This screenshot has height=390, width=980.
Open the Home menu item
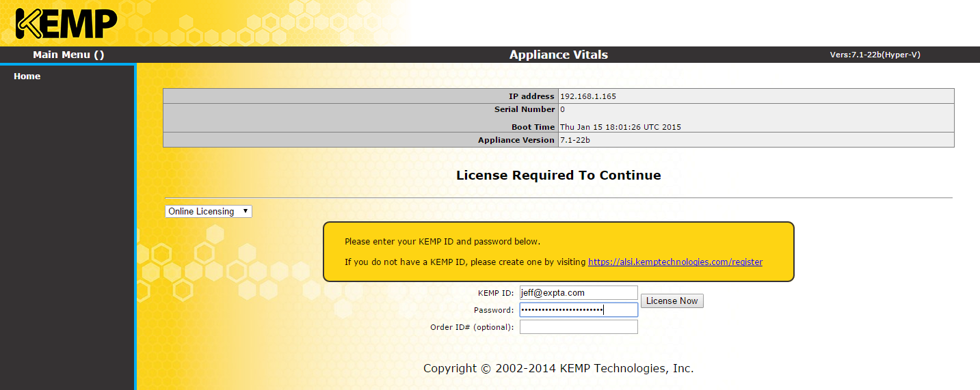tap(27, 76)
